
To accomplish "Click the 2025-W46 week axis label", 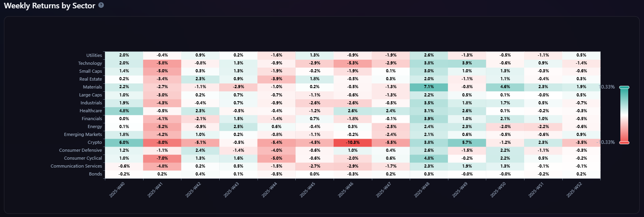I will pos(345,190).
